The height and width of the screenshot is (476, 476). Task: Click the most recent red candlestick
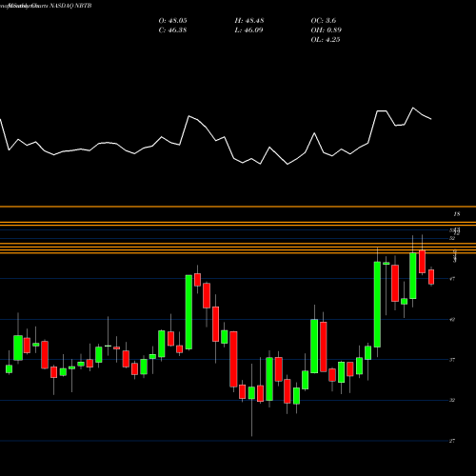[431, 277]
